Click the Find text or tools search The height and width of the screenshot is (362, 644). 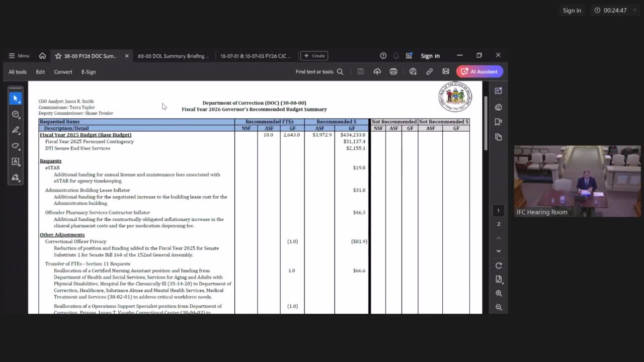(x=319, y=72)
